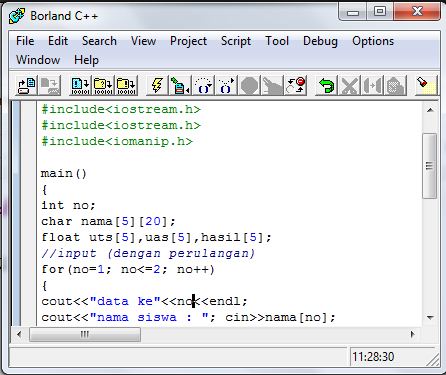
Task: Open the Options menu
Action: (x=373, y=41)
